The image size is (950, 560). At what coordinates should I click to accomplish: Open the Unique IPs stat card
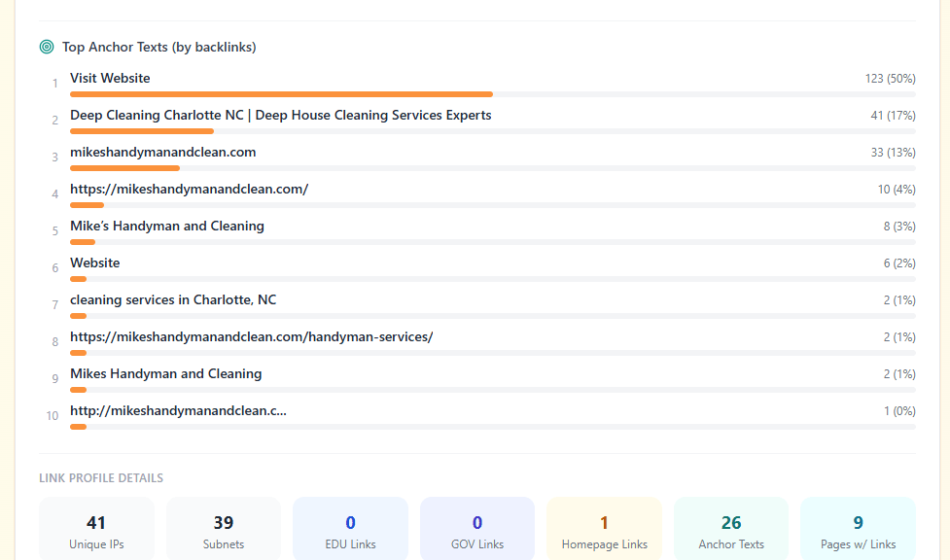(x=96, y=530)
